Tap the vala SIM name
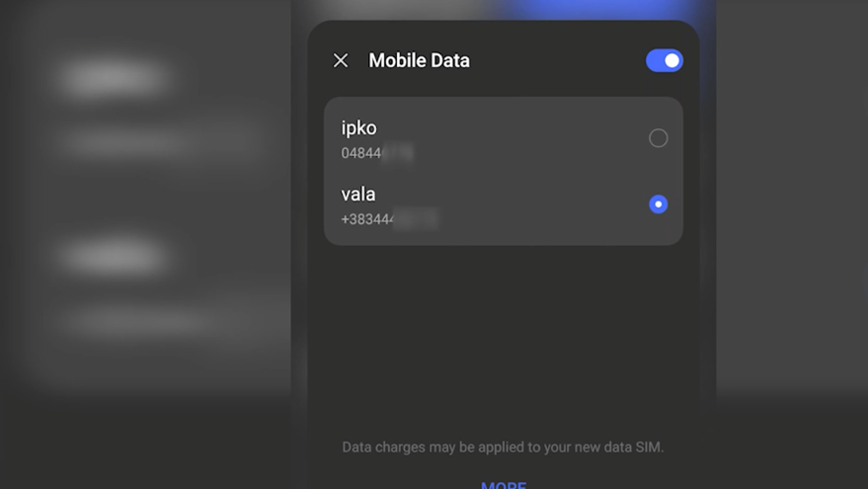Viewport: 868px width, 489px height. (357, 194)
